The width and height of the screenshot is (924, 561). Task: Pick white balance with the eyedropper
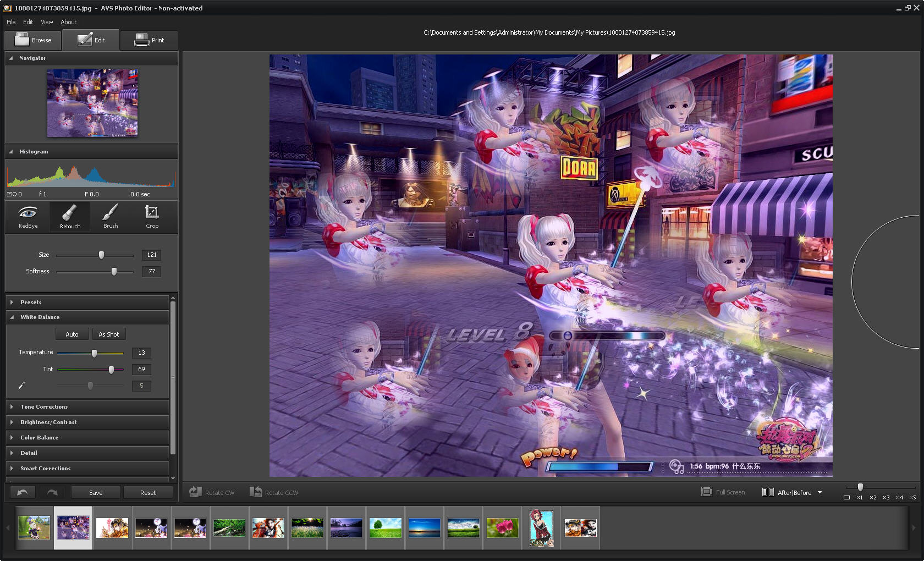point(21,386)
